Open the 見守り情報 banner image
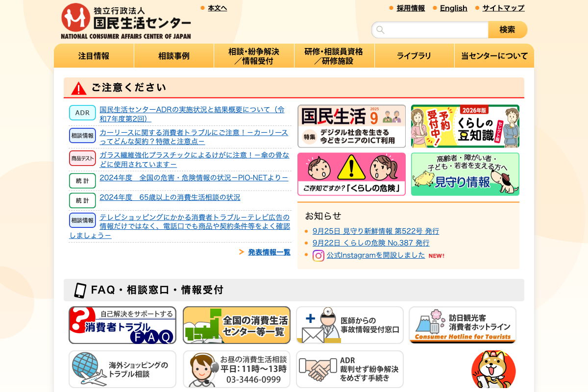Image resolution: width=588 pixels, height=392 pixels. 465,174
